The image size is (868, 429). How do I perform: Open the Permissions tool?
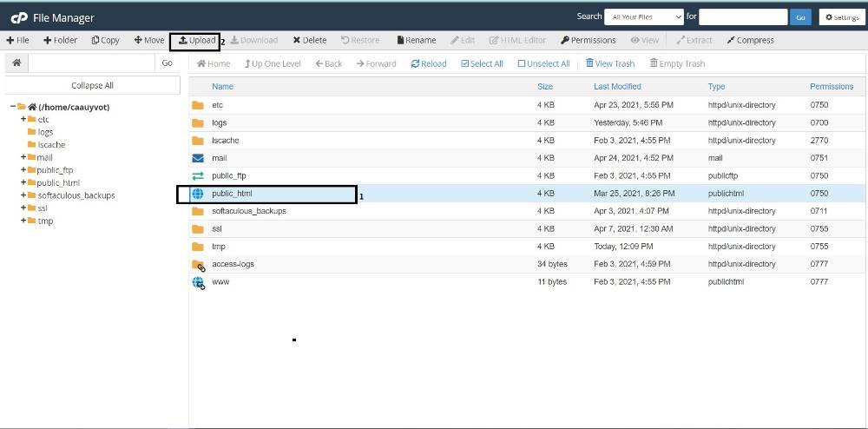[589, 41]
